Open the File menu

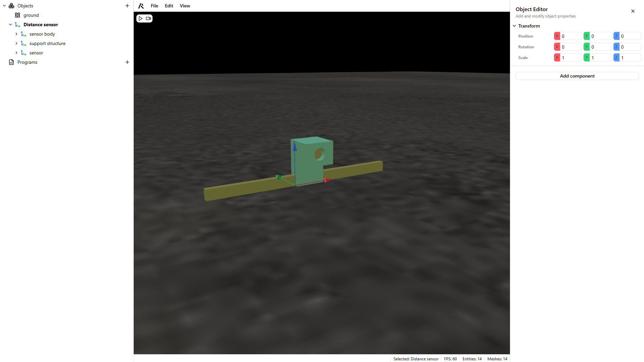click(x=154, y=6)
